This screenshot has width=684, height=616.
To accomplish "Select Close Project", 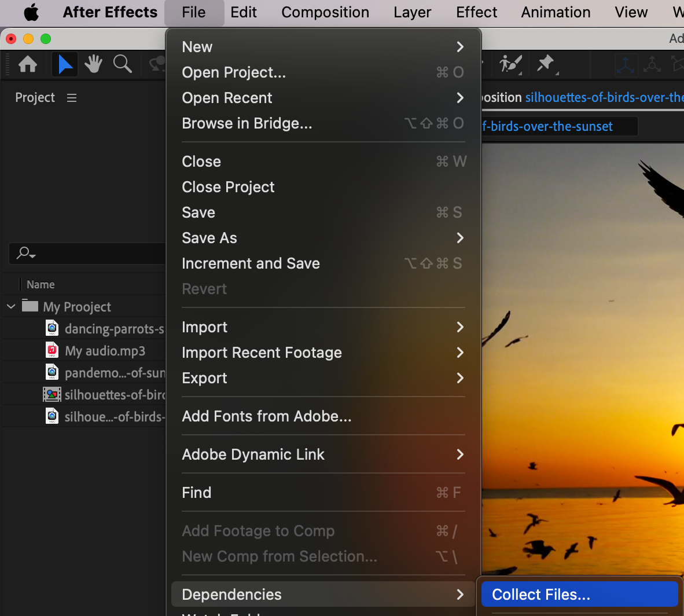I will 323,187.
